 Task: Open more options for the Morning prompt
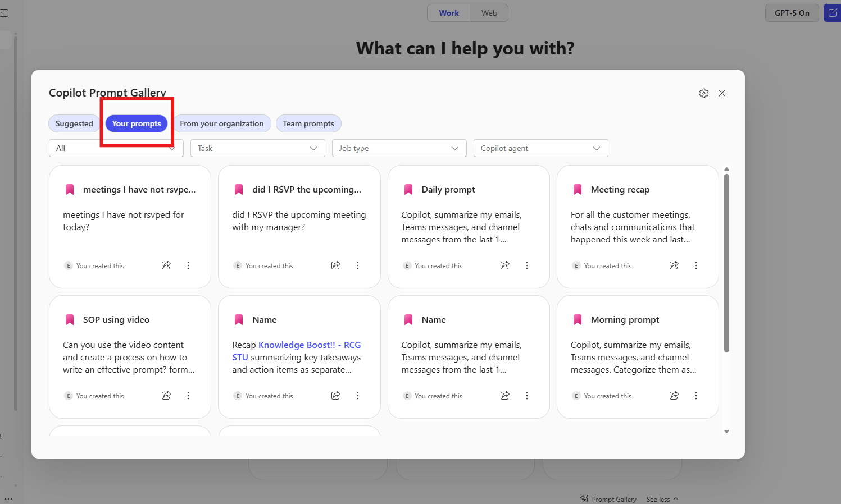[x=696, y=395]
